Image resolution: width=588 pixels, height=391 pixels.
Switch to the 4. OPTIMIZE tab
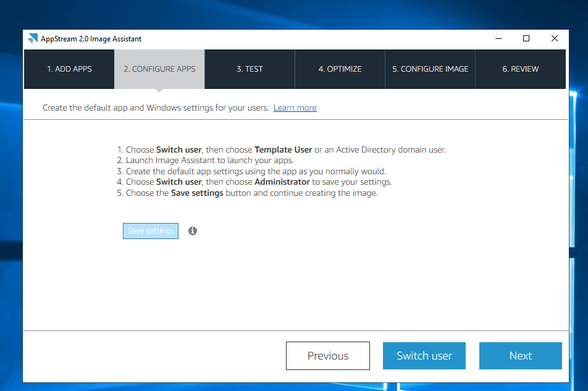pos(340,69)
